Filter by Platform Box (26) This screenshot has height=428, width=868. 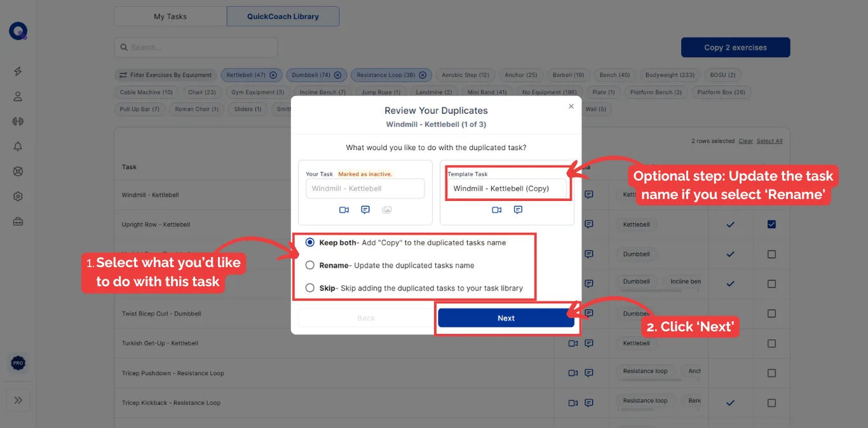click(x=721, y=92)
